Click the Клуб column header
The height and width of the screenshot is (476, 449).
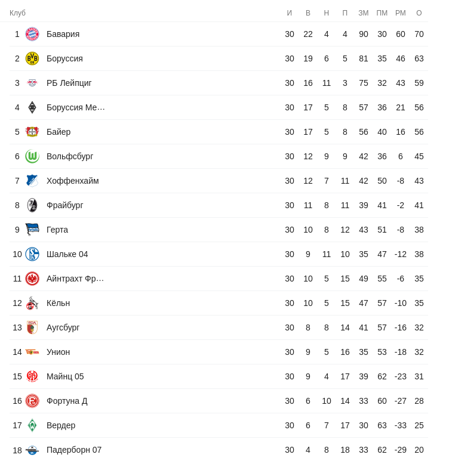pyautogui.click(x=17, y=13)
